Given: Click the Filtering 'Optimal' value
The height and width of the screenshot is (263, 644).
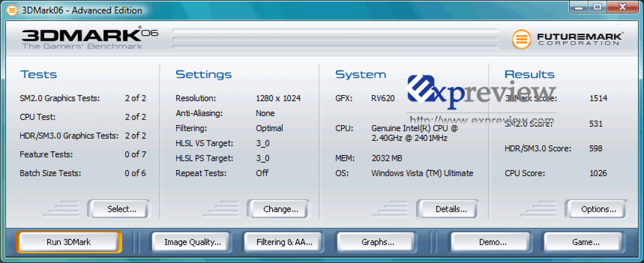Looking at the screenshot, I should tap(269, 128).
